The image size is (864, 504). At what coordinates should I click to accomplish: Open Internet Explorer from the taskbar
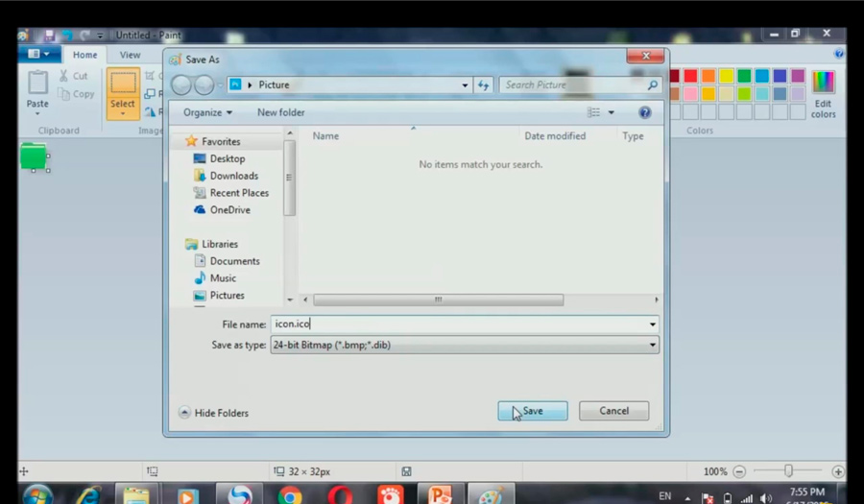pyautogui.click(x=87, y=494)
